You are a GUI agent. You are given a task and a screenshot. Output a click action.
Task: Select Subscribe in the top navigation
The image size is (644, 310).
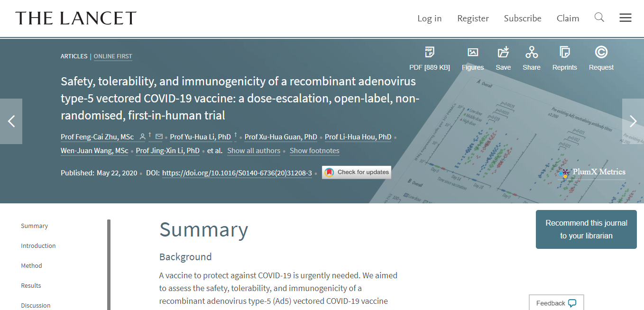[522, 18]
